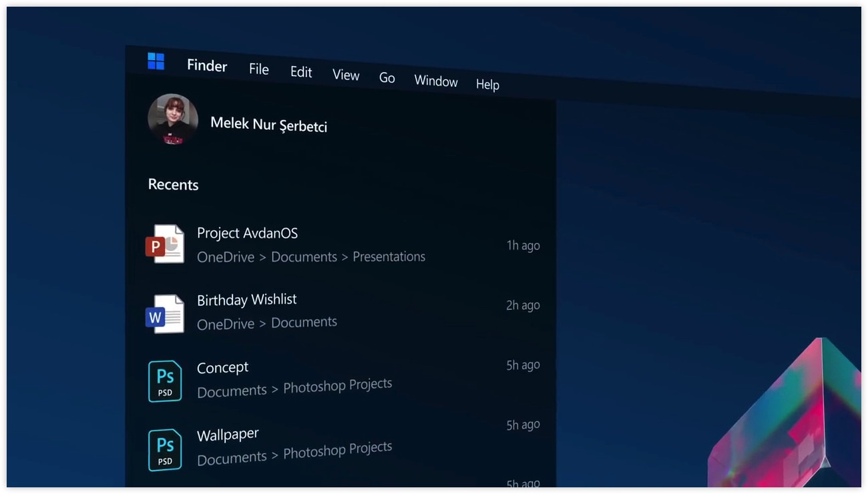Click the 5h ago timestamp for Wallpaper
The width and height of the screenshot is (868, 494).
[523, 425]
